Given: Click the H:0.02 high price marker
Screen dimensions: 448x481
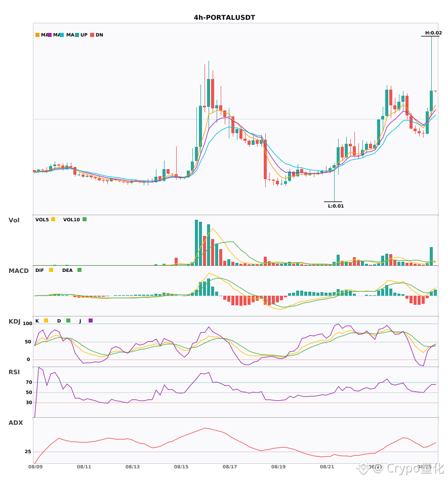Looking at the screenshot, I should (x=433, y=33).
